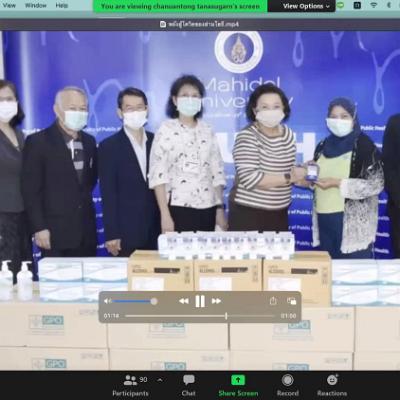
Task: Click the dark square status icon beside LINE
Action: pos(357,5)
